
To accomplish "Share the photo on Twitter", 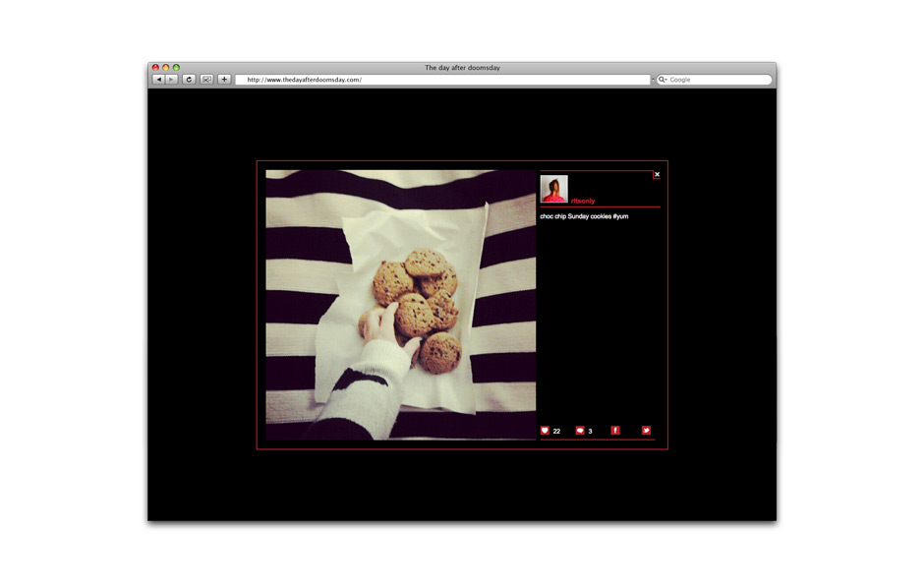I will pos(646,431).
